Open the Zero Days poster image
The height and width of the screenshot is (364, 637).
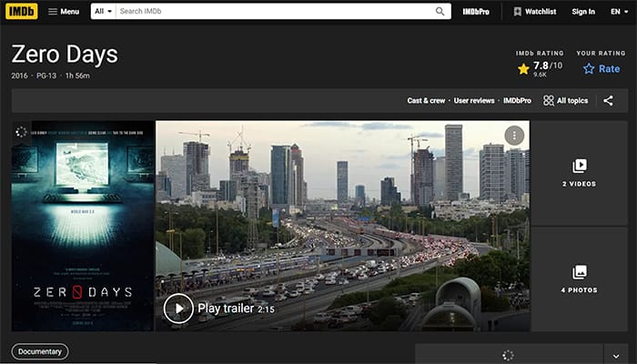[x=83, y=226]
